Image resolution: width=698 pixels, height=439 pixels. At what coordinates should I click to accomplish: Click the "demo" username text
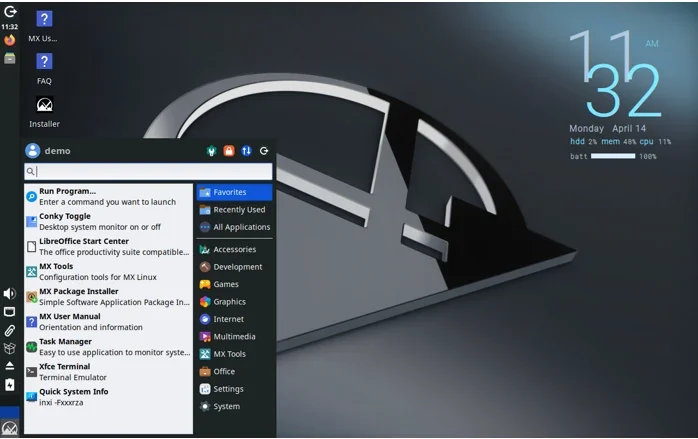click(57, 151)
